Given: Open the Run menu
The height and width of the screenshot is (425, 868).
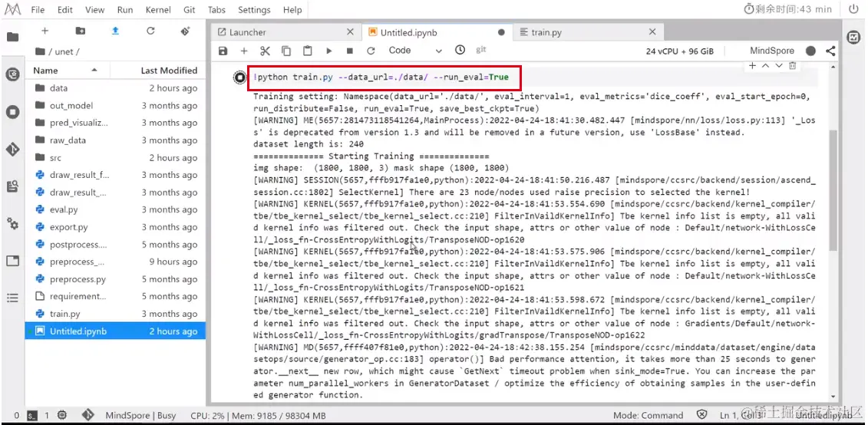Looking at the screenshot, I should (125, 10).
